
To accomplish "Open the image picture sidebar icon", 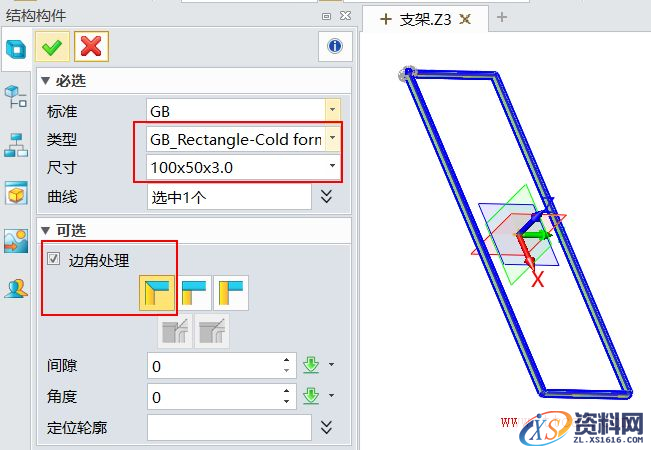I will 16,241.
